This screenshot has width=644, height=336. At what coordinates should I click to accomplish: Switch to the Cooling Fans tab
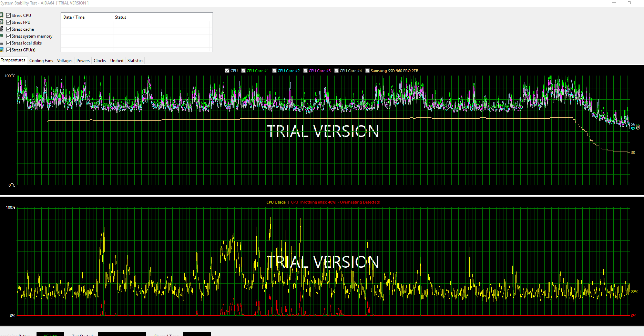pyautogui.click(x=41, y=61)
